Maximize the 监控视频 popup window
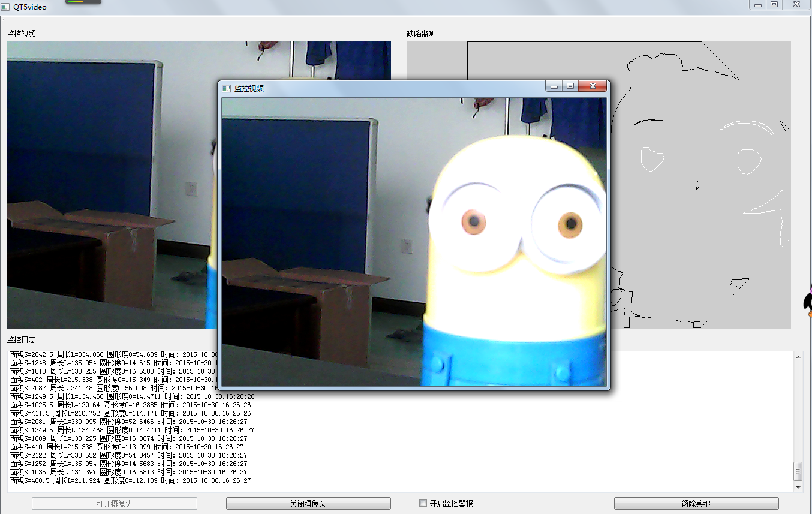This screenshot has height=514, width=812. click(570, 86)
